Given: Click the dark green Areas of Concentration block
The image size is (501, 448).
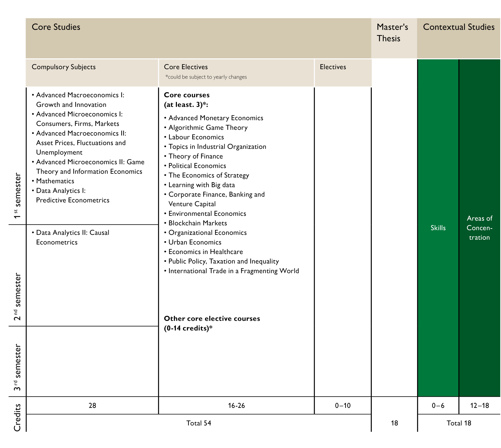Looking at the screenshot, I should click(479, 228).
